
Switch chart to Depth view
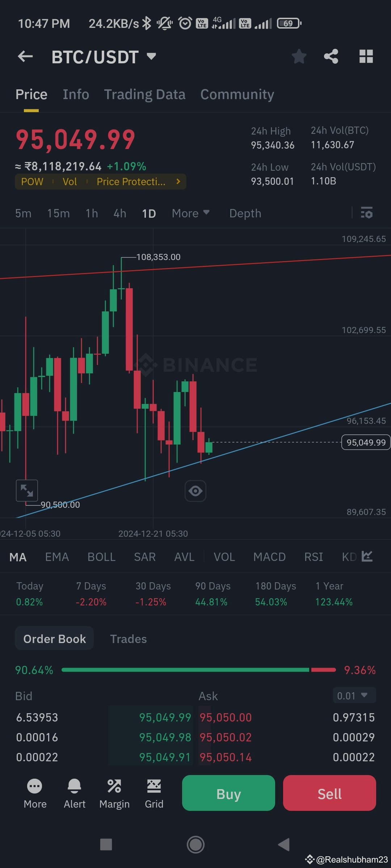click(x=245, y=213)
